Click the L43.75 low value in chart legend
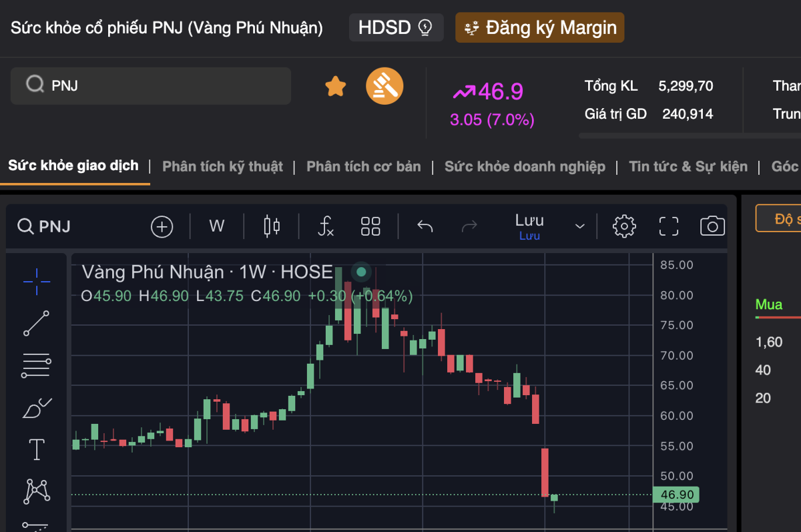The image size is (801, 532). pos(220,296)
